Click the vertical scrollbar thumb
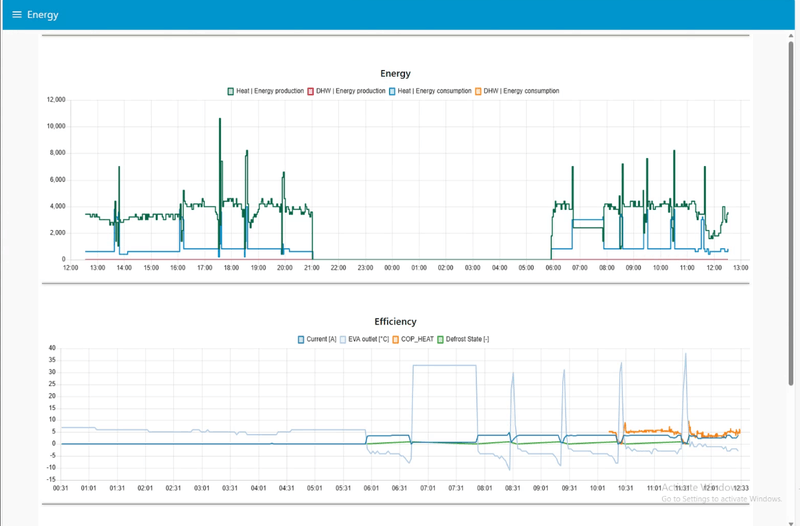The height and width of the screenshot is (526, 800). [x=791, y=213]
